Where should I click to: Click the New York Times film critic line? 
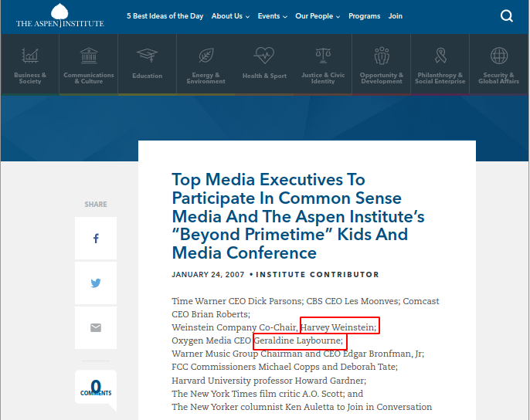point(267,394)
